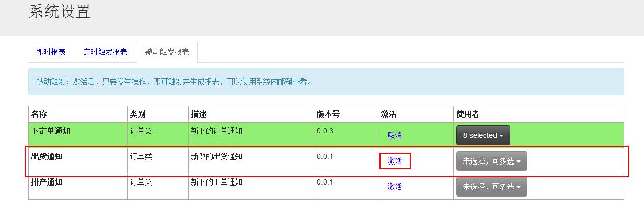Click the 0.0.3 version number cell
Viewport: 644px width, 219px height.
325,131
